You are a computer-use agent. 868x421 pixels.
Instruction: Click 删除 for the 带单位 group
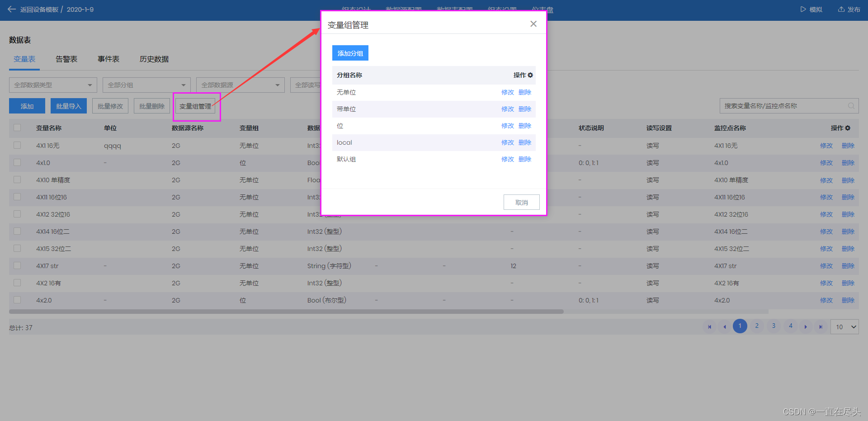click(x=525, y=109)
